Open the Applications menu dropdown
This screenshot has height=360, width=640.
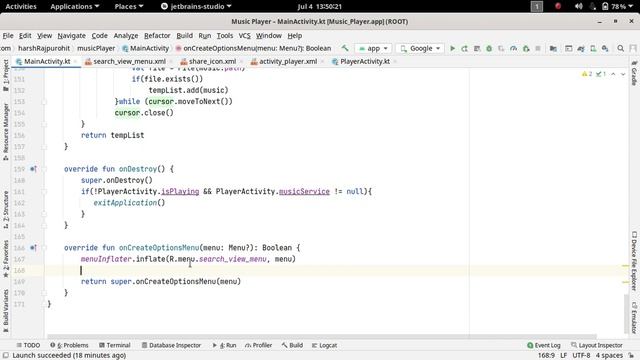click(75, 7)
